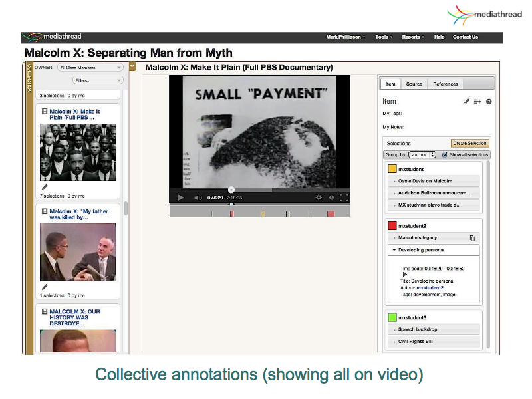Open the Owner All Class Members dropdown
Screen dimensions: 532x399
[x=90, y=68]
